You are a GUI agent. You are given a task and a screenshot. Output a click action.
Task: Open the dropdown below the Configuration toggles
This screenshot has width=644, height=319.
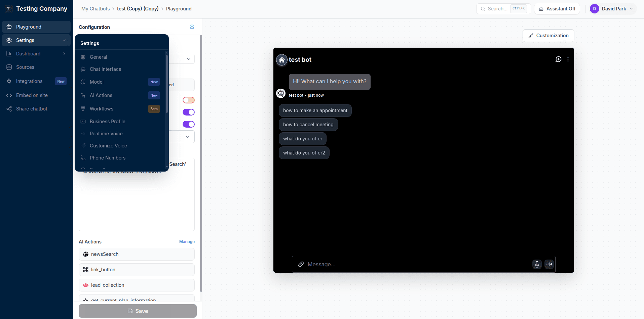[x=188, y=137]
